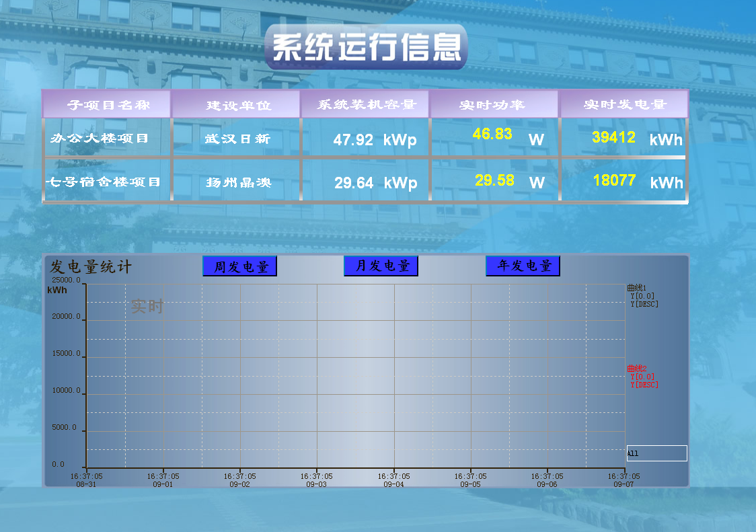
Task: Click the 周发电量 weekly generation button
Action: pyautogui.click(x=240, y=266)
